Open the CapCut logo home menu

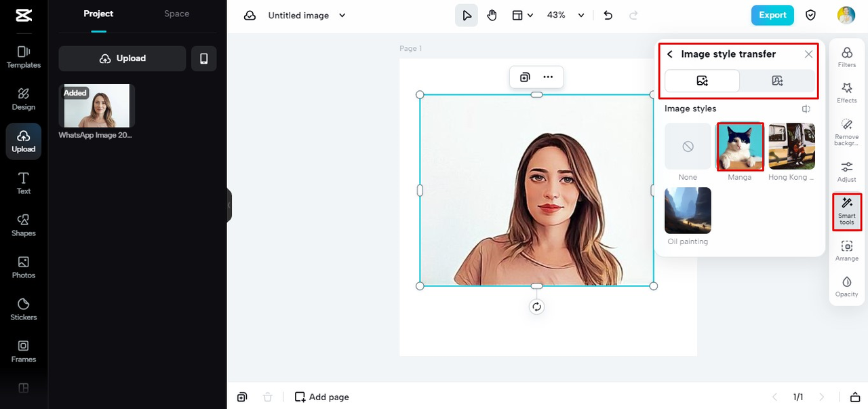coord(24,15)
